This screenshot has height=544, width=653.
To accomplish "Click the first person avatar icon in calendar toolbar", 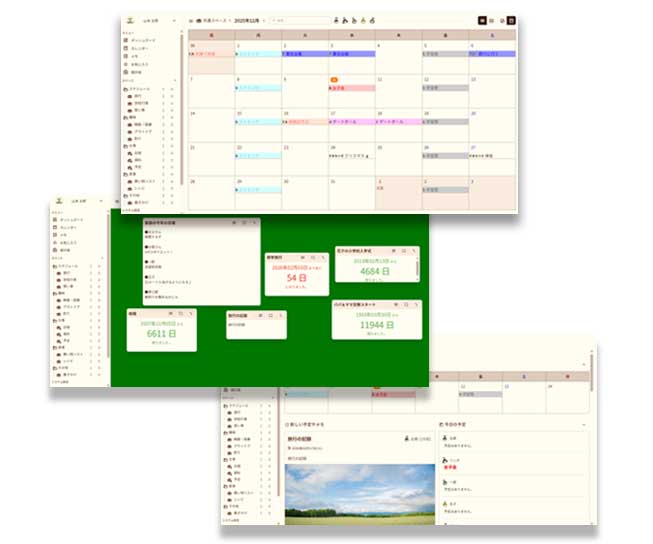I will pos(336,20).
